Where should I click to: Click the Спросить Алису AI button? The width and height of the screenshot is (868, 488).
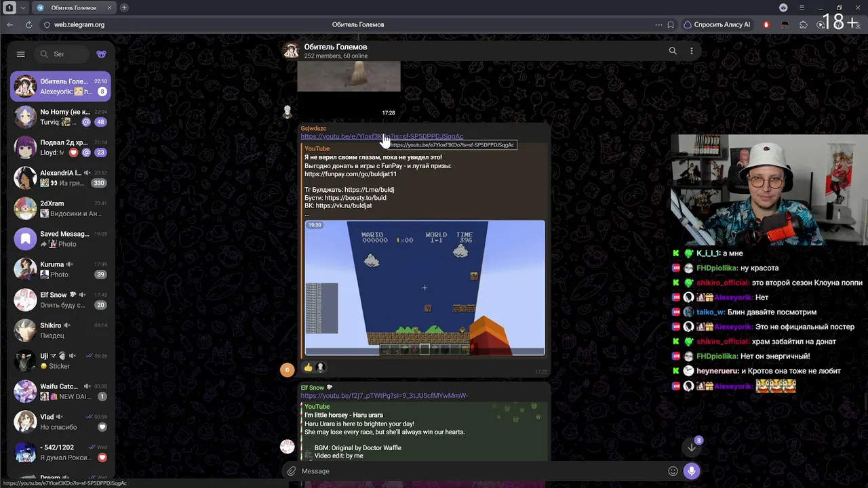point(717,24)
